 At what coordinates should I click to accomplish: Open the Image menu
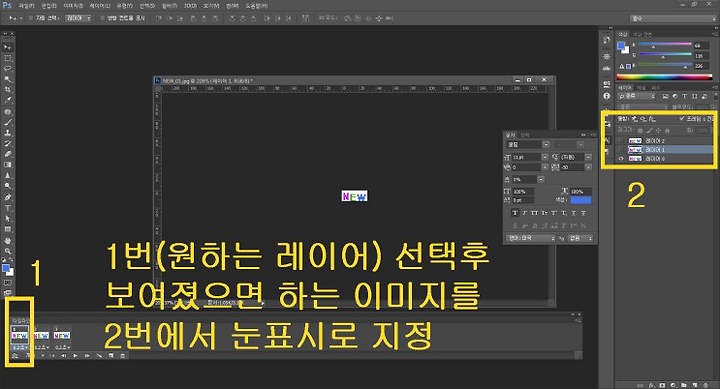[72, 6]
